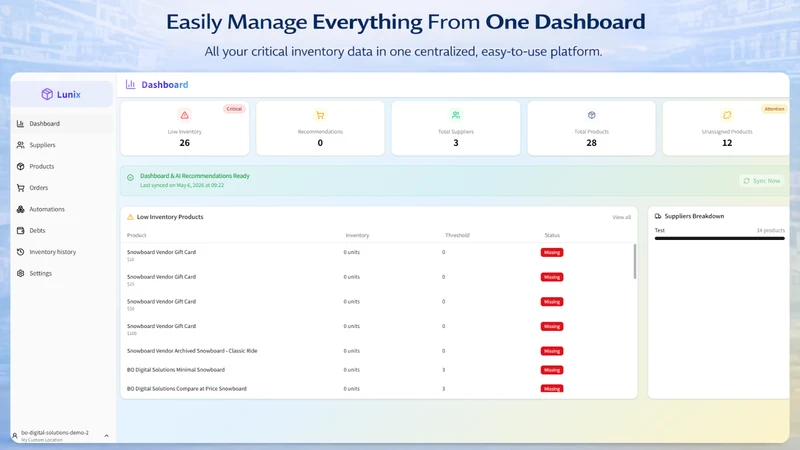Image resolution: width=800 pixels, height=450 pixels.
Task: Click the Product column header
Action: (x=137, y=235)
